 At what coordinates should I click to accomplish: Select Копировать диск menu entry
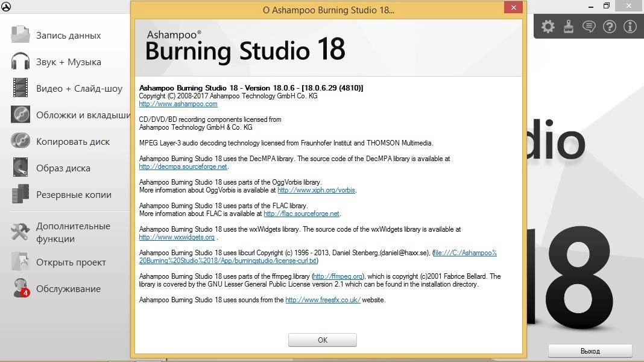coord(73,142)
